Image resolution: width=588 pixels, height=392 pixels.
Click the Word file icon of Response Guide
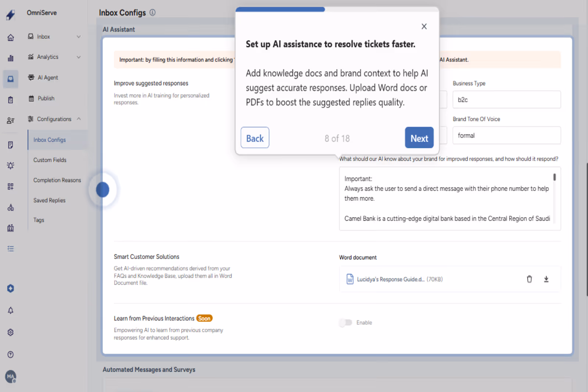pos(350,279)
